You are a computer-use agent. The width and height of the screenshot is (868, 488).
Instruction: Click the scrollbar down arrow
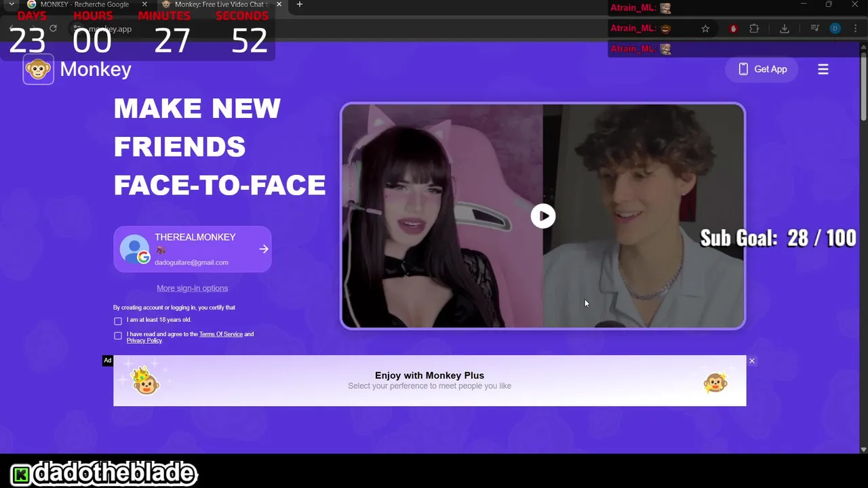click(x=863, y=449)
